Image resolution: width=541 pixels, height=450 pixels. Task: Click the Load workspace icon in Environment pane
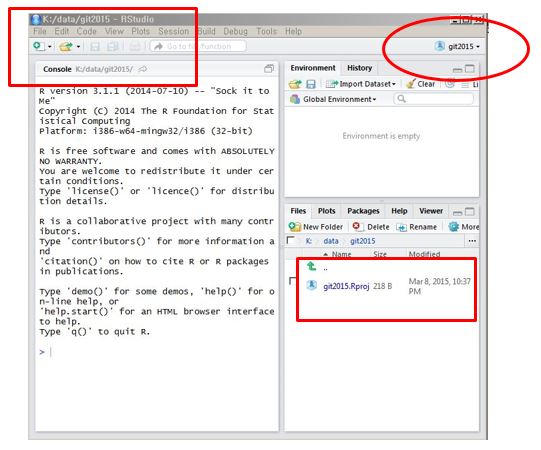295,84
